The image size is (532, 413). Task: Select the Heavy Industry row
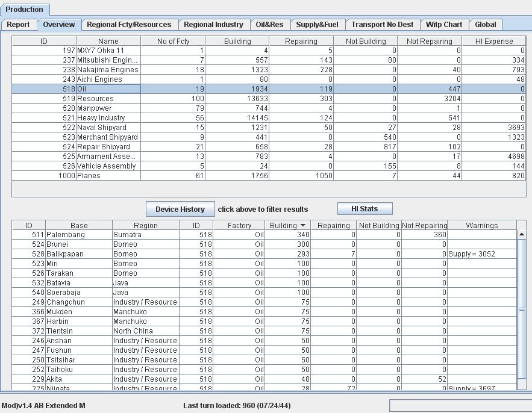click(x=269, y=117)
